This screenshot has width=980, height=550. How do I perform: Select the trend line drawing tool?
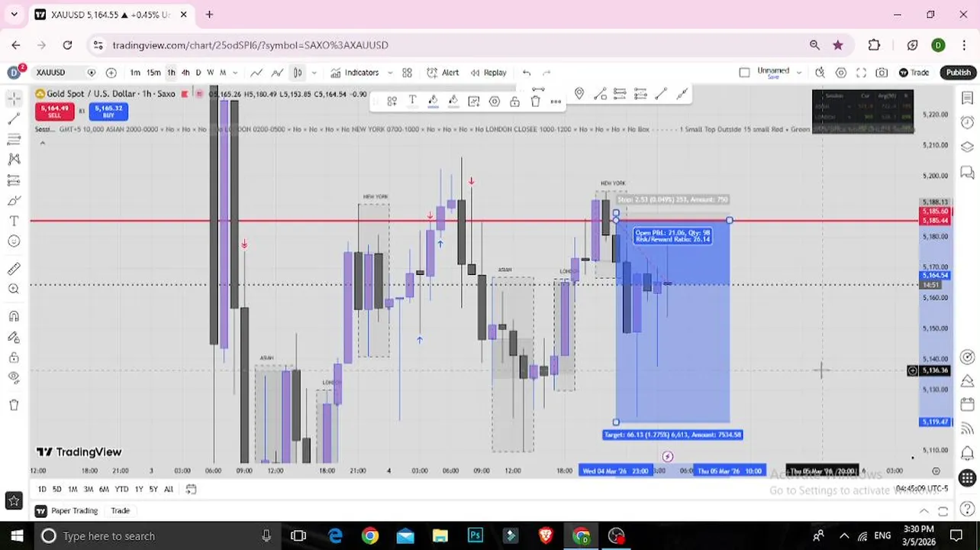[14, 119]
